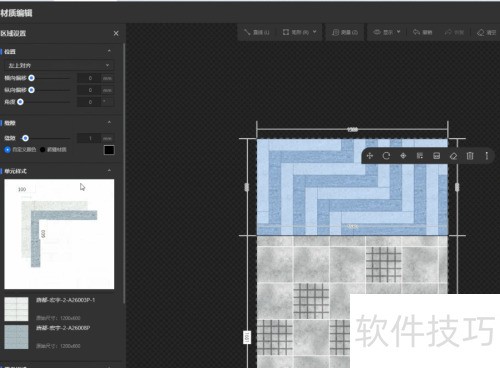
Task: Select the measure tool in toolbar
Action: click(x=345, y=32)
